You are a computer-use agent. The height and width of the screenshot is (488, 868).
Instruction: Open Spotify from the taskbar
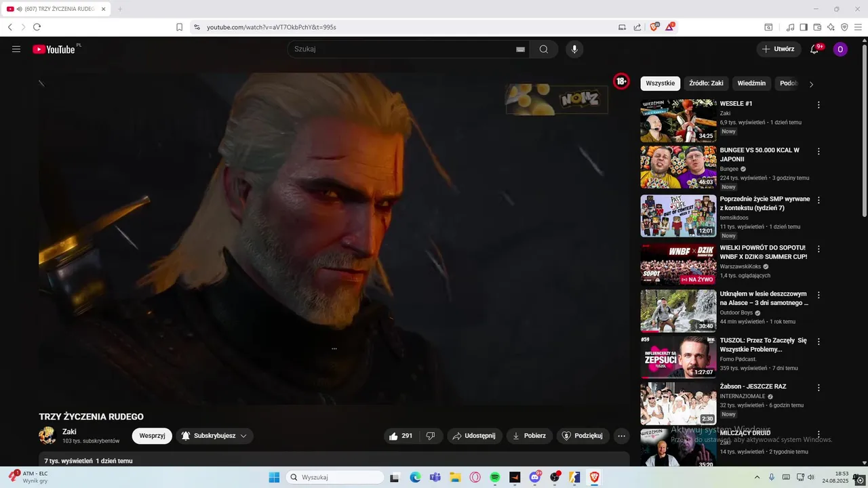pyautogui.click(x=495, y=477)
